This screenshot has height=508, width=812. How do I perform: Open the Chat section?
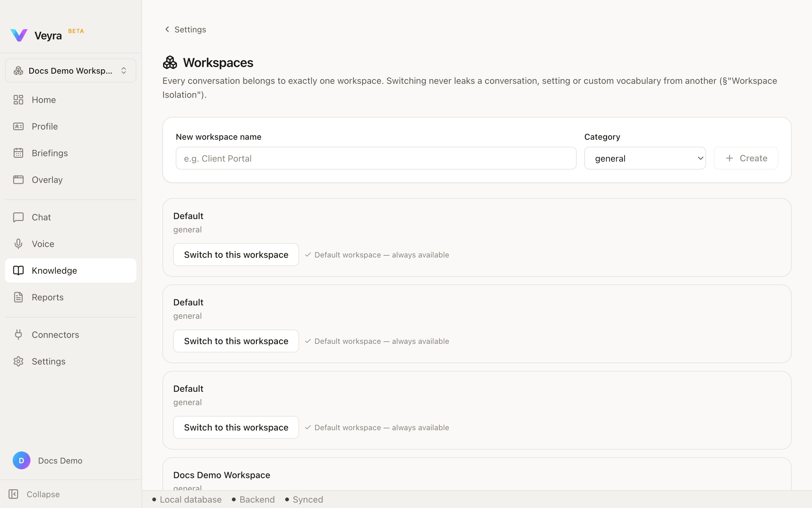[71, 217]
